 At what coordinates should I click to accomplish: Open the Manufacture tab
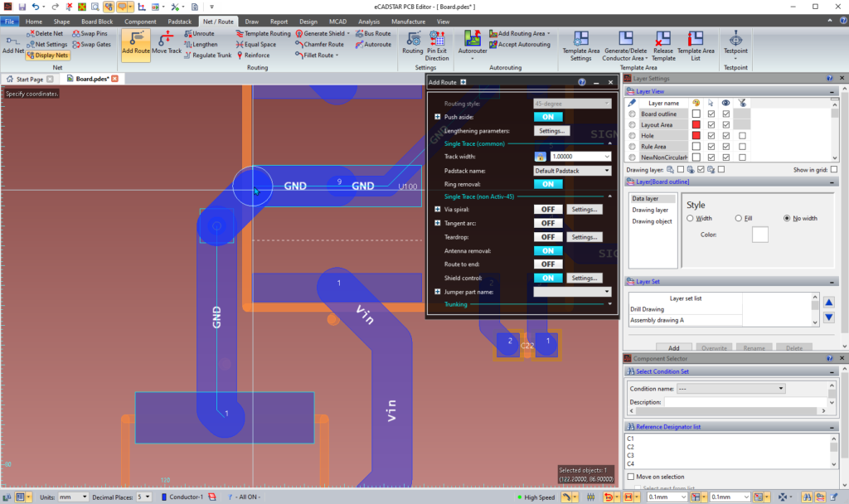pos(408,22)
